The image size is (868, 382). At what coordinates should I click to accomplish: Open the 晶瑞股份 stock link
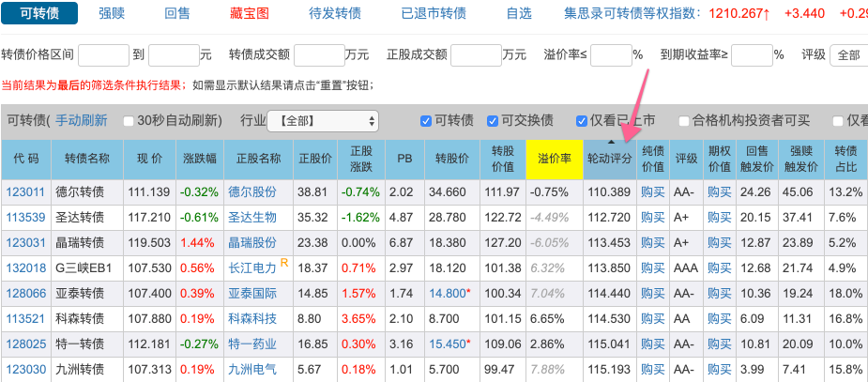pyautogui.click(x=252, y=242)
